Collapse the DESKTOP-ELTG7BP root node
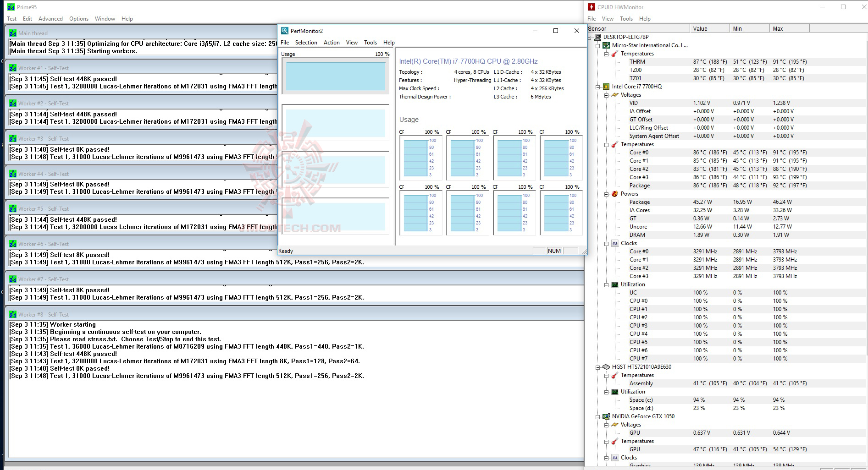 590,37
